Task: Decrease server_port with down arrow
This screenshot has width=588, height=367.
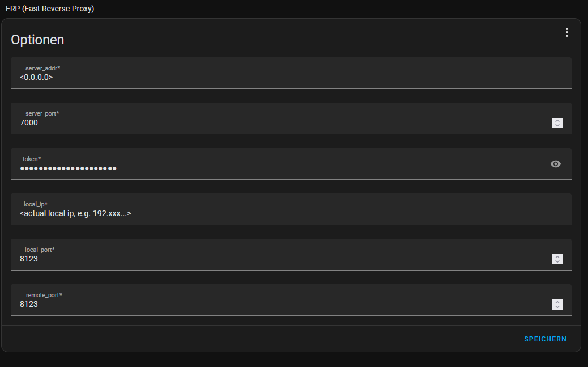Action: 557,125
